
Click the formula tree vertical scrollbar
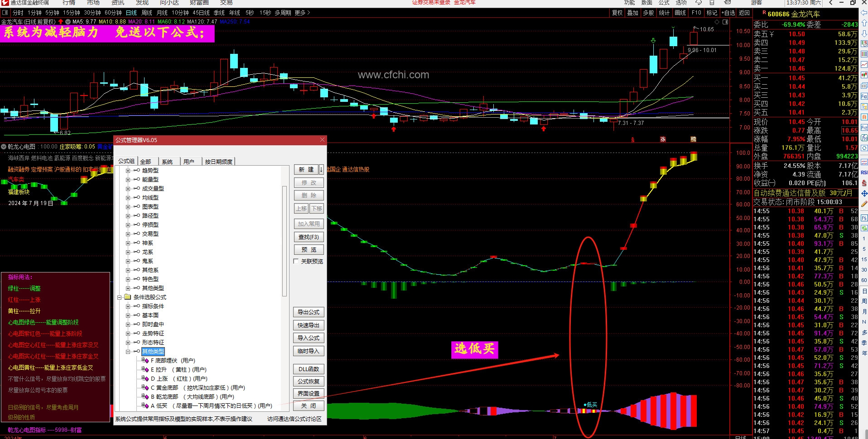(x=285, y=241)
